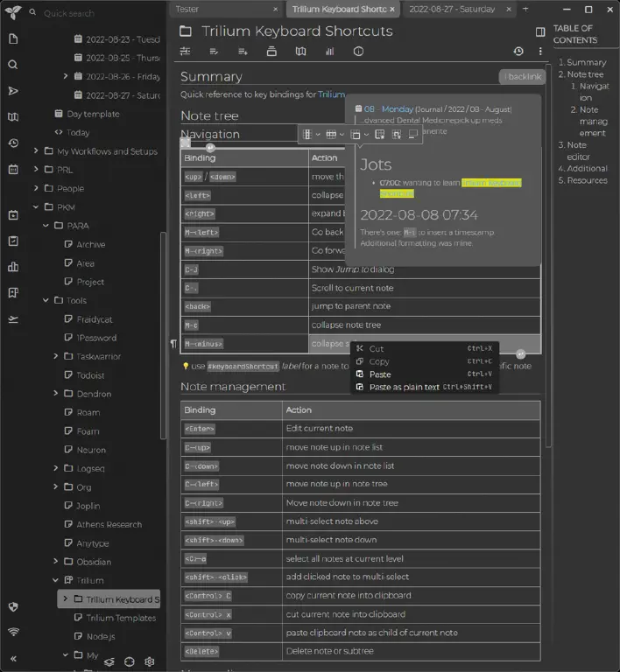Open a new tab with plus button

point(525,9)
